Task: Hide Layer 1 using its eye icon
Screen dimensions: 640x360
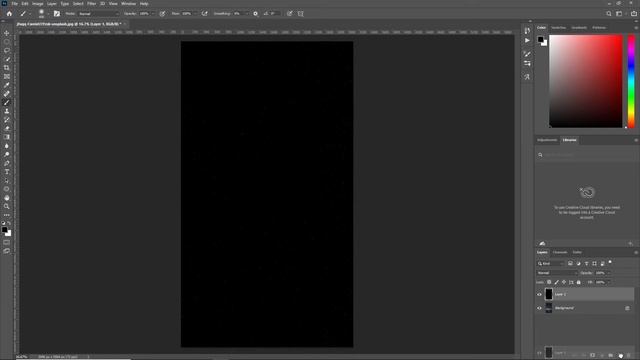Action: pyautogui.click(x=539, y=294)
